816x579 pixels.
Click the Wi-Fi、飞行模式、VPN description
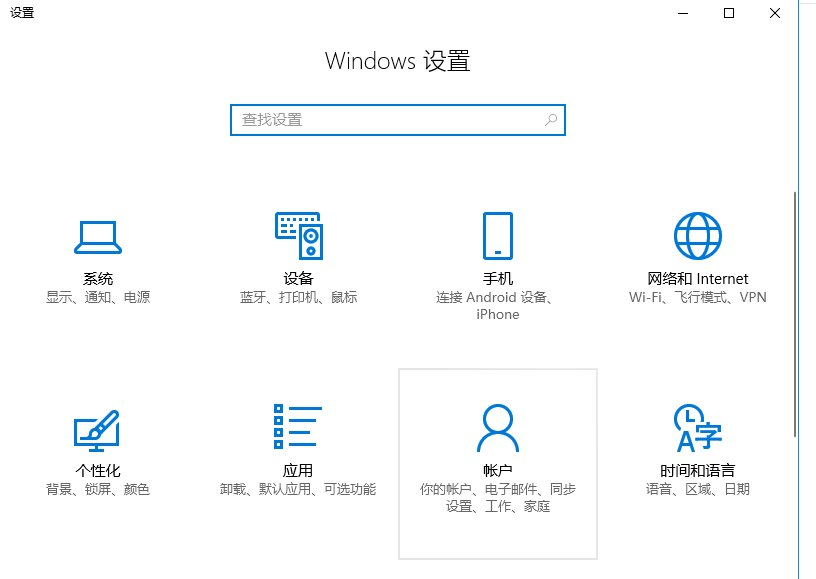[x=697, y=298]
